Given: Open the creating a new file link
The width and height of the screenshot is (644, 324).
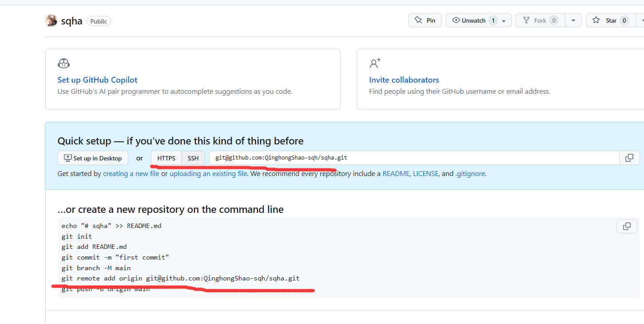Looking at the screenshot, I should (x=131, y=174).
